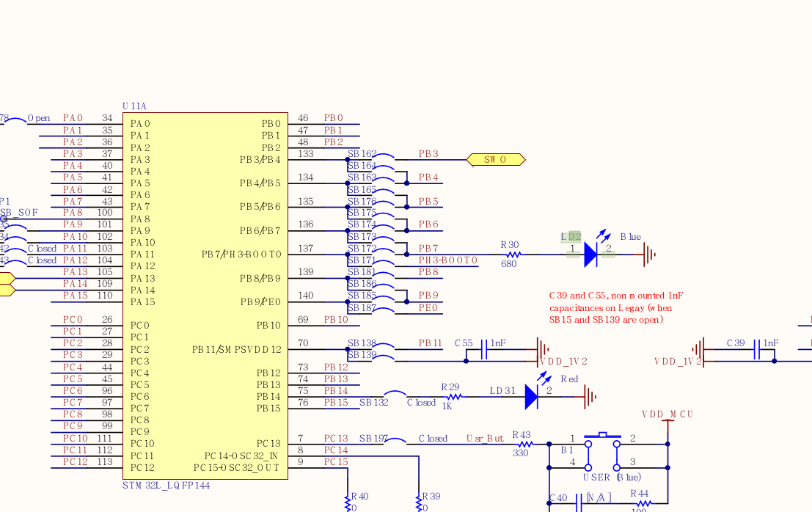Select resistor R30 symbol (680 ohm)
The height and width of the screenshot is (512, 812).
tap(511, 255)
